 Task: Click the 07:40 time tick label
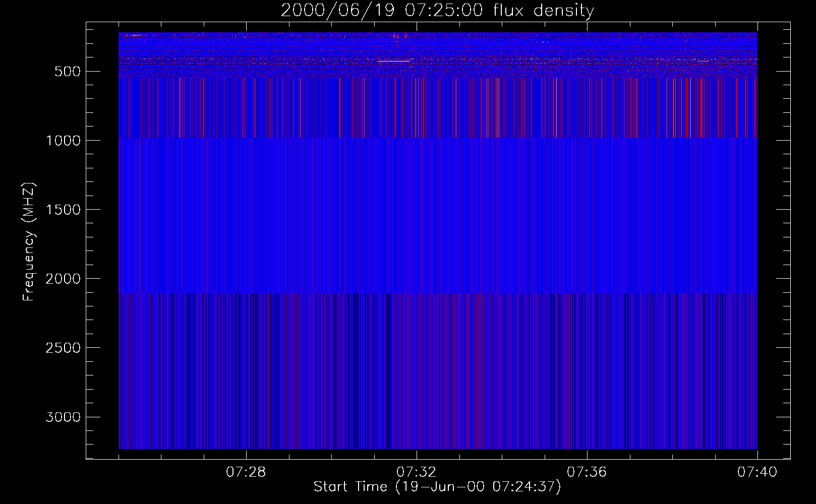pos(757,472)
